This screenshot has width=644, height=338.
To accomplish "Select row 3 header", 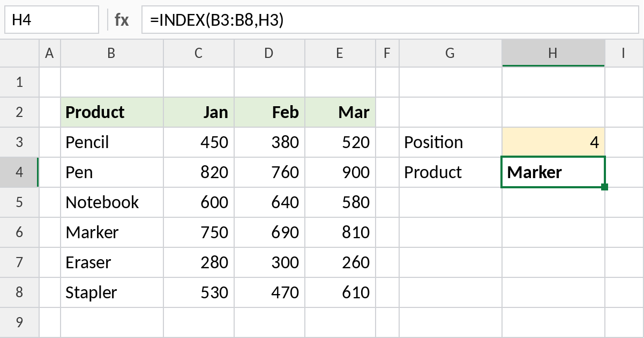I will [20, 142].
